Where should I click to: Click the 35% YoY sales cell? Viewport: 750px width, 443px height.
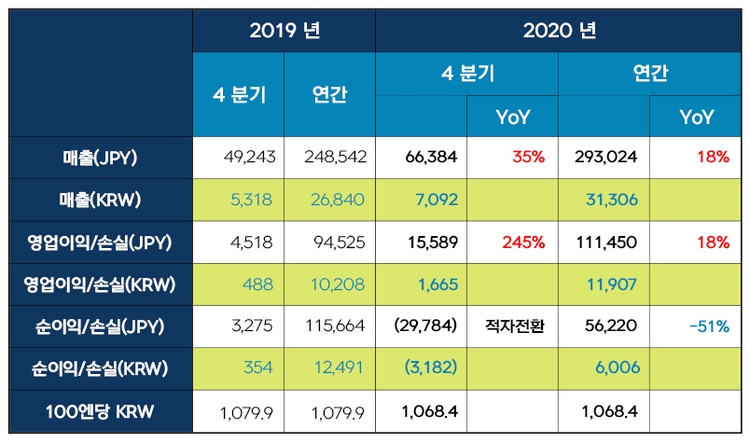[x=512, y=157]
